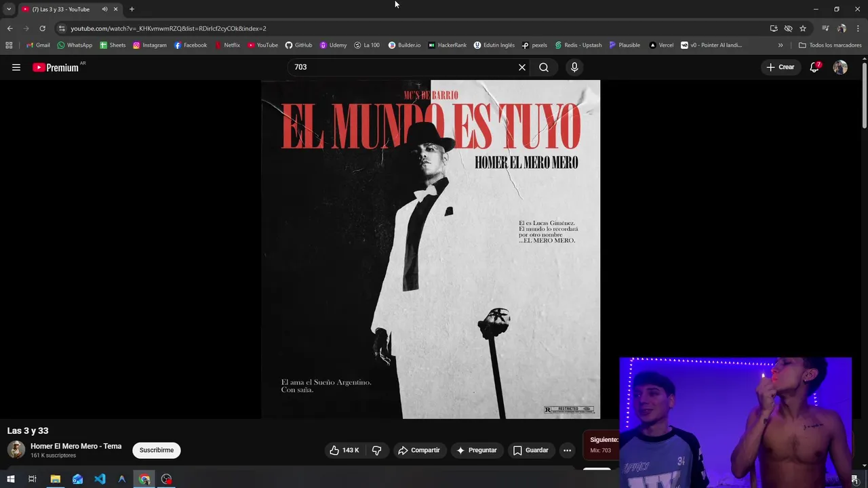Open the Builder.io bookmark
This screenshot has height=488, width=868.
(404, 45)
